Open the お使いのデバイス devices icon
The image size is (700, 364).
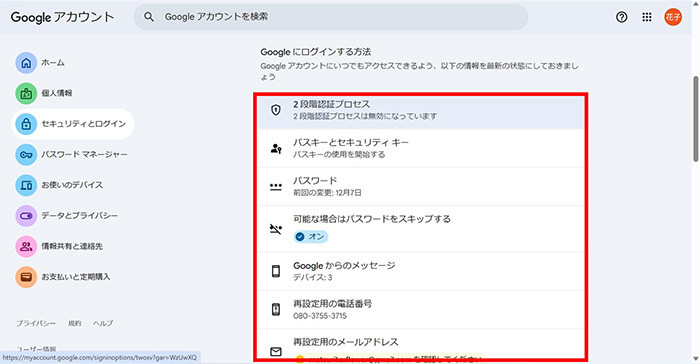click(26, 185)
